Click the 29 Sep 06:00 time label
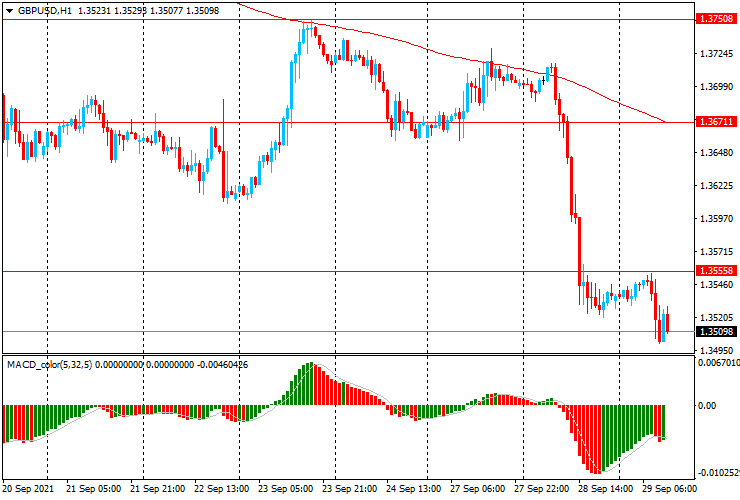 pyautogui.click(x=667, y=490)
